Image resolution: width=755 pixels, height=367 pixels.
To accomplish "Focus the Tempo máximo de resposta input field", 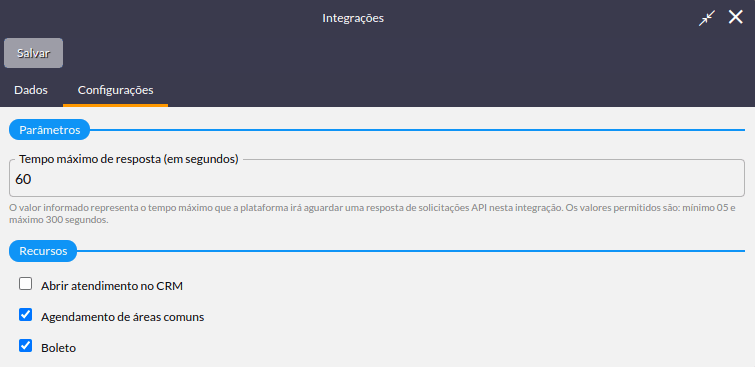I will coord(377,179).
